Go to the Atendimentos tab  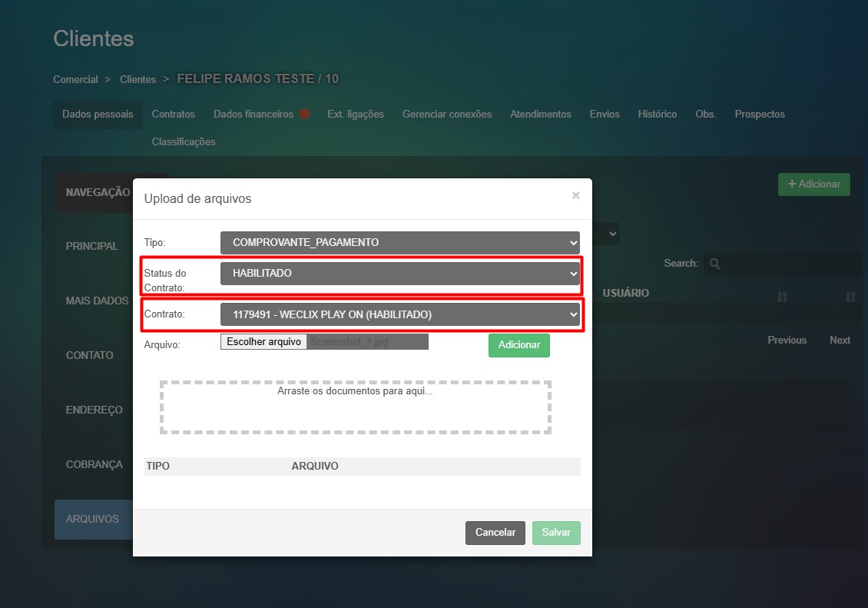(x=540, y=114)
